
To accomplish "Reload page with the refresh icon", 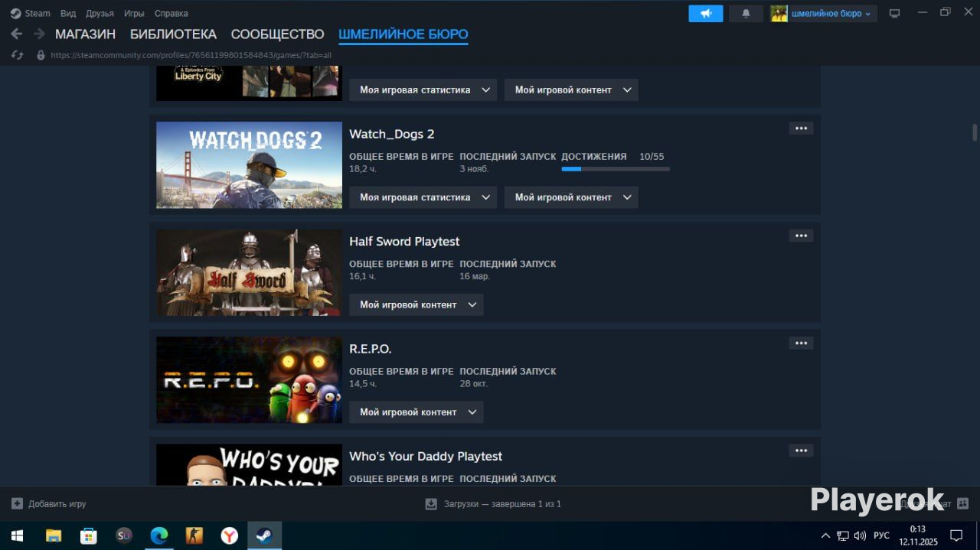I will 18,55.
